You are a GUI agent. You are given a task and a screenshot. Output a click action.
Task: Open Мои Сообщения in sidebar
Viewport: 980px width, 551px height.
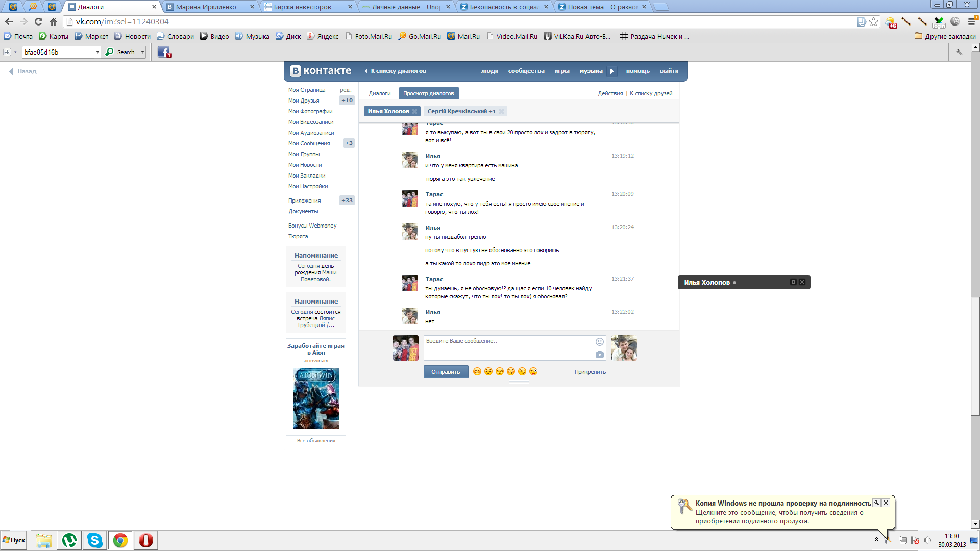point(309,143)
